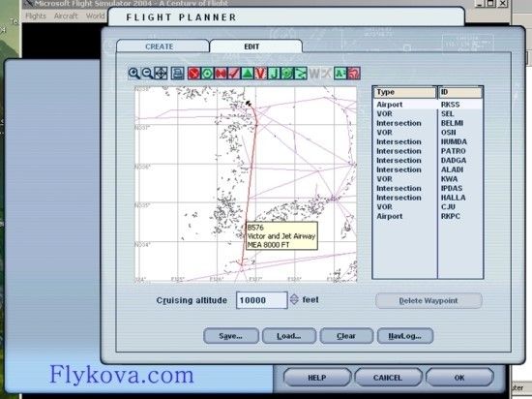Select the VOR SEL waypoint row

point(429,113)
